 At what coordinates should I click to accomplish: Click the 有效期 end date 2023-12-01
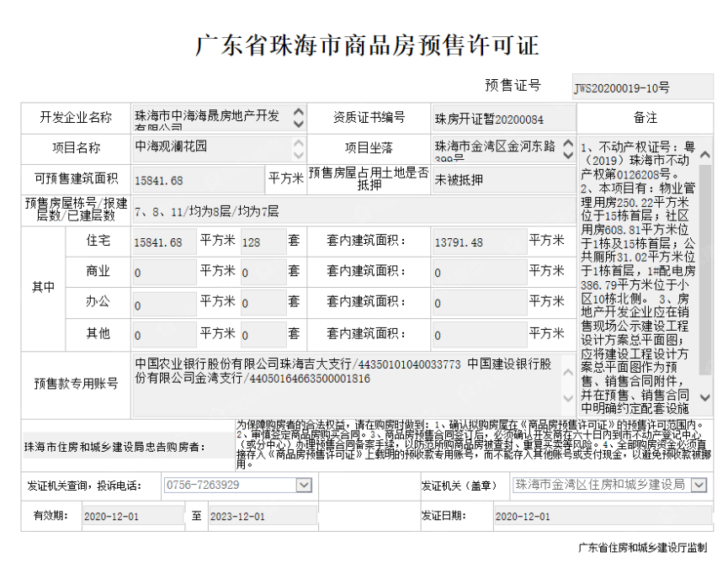[263, 516]
